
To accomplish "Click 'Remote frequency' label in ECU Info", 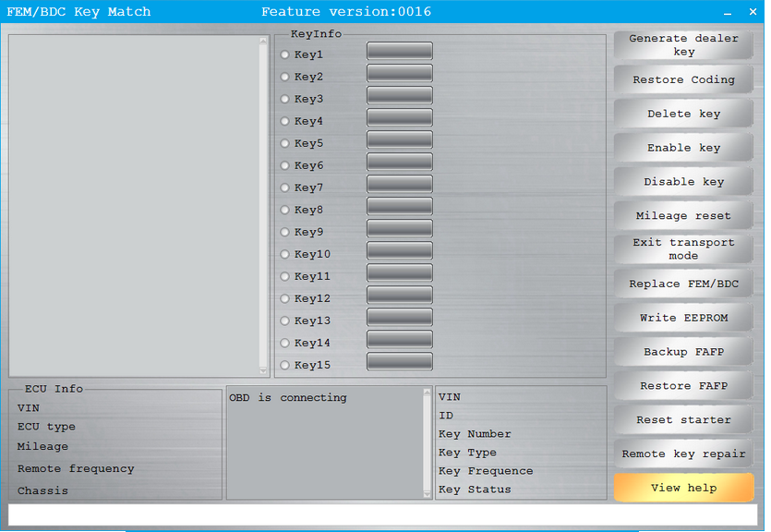I will coord(76,469).
